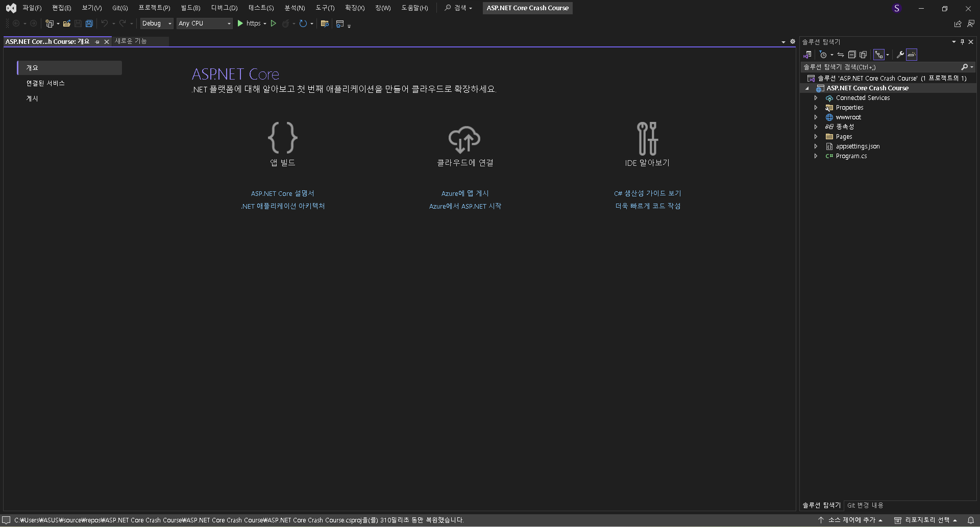Expand the Properties node in Solution Explorer

point(816,108)
